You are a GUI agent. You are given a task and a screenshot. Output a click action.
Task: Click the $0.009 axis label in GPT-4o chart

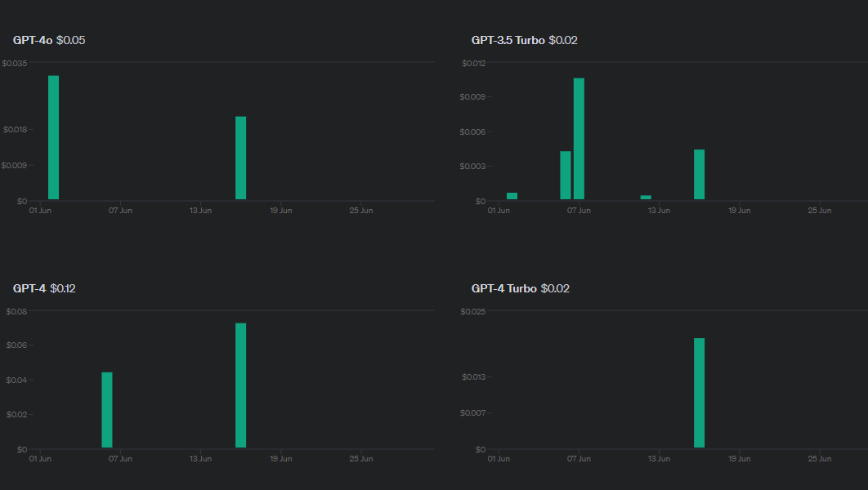pos(14,165)
